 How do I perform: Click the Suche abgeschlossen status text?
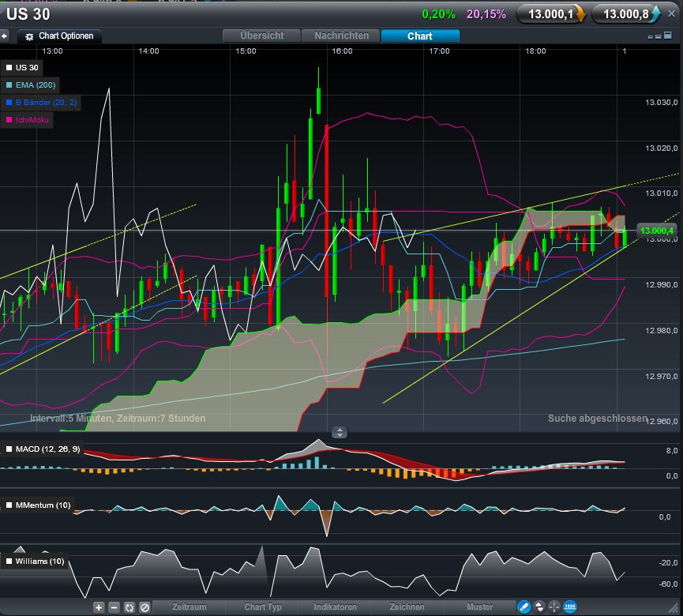pyautogui.click(x=598, y=419)
